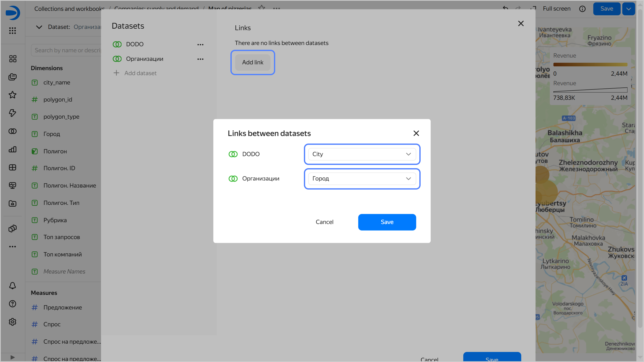Cancel the Links between datasets dialog
This screenshot has height=362, width=644.
click(324, 222)
